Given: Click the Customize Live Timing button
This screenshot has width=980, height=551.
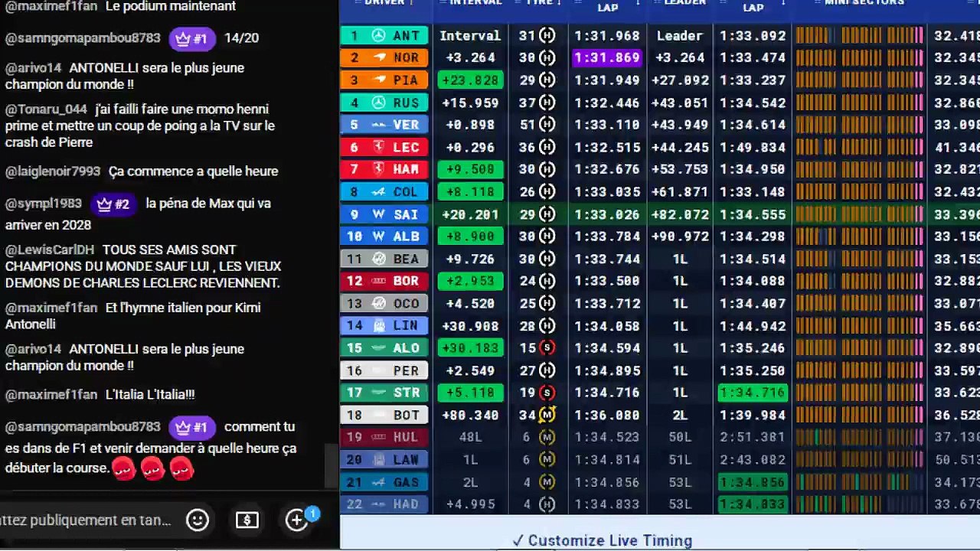Looking at the screenshot, I should [x=603, y=540].
